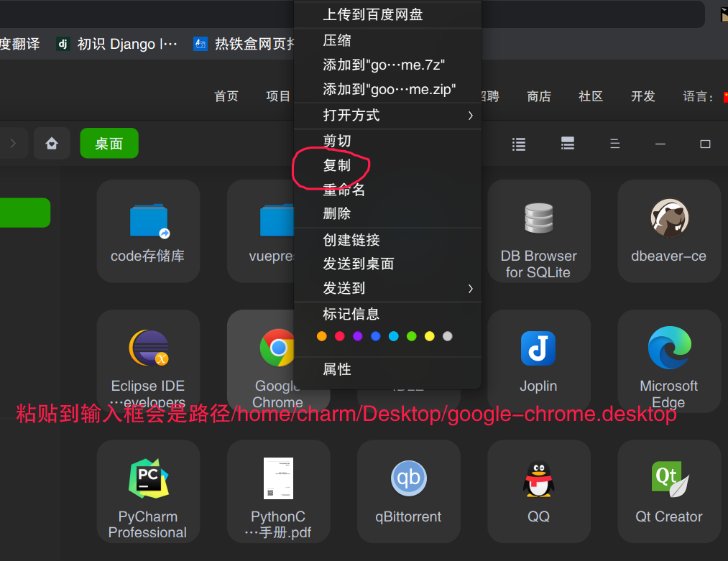Launch DB Browser for SQLite
The image size is (728, 561).
point(538,218)
